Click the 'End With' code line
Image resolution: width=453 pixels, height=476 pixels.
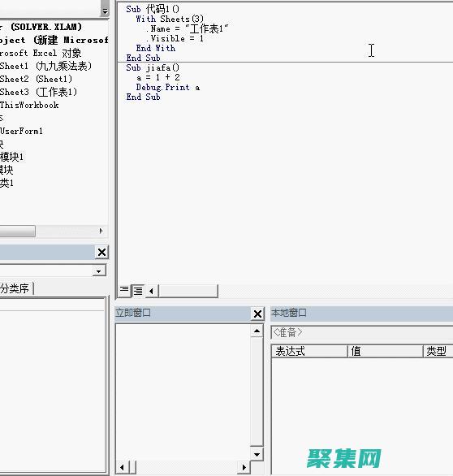point(156,48)
